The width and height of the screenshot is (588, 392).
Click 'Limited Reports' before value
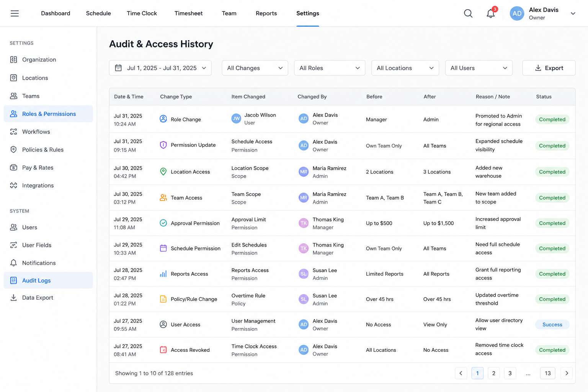pos(385,274)
